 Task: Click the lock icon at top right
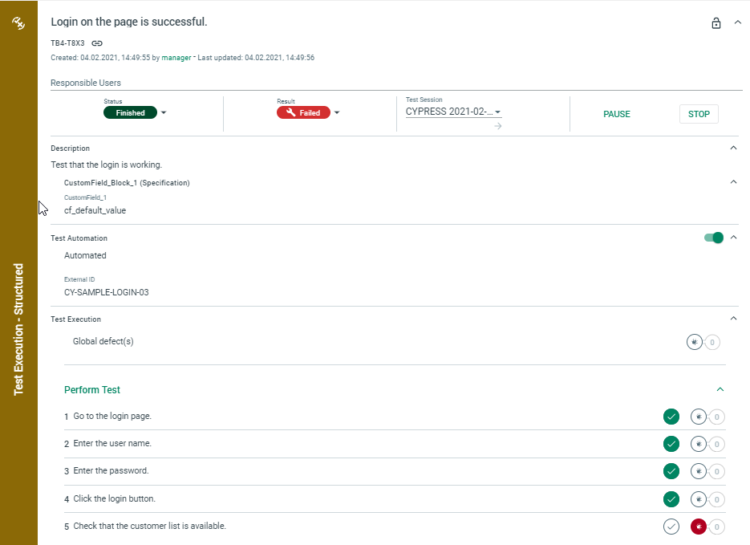(716, 23)
